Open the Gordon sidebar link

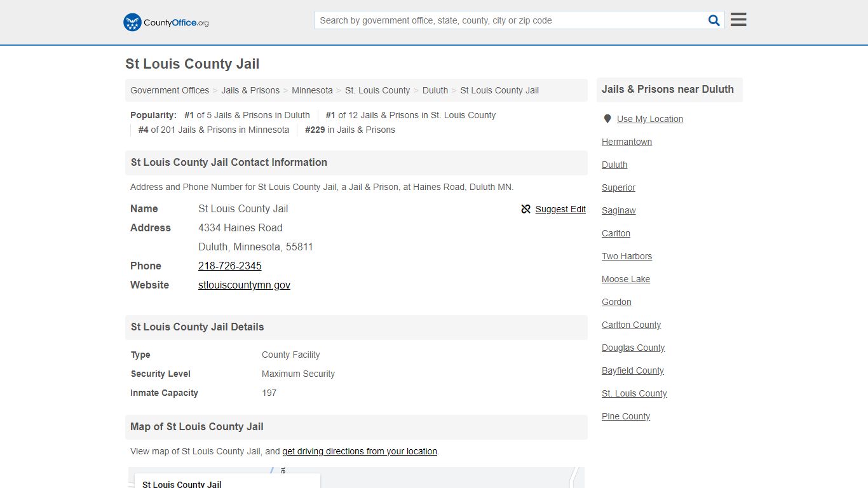[x=616, y=302]
